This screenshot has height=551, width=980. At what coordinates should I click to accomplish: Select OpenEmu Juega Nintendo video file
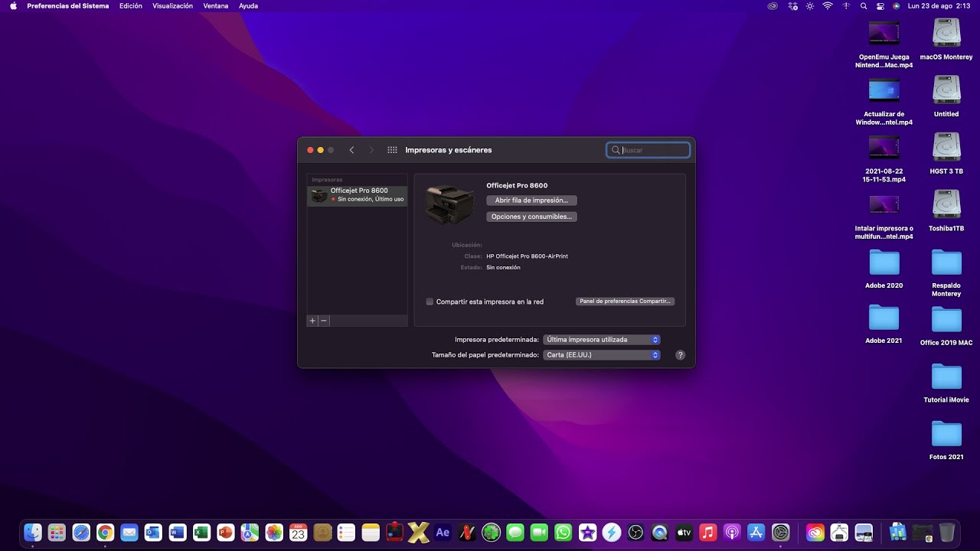(884, 44)
